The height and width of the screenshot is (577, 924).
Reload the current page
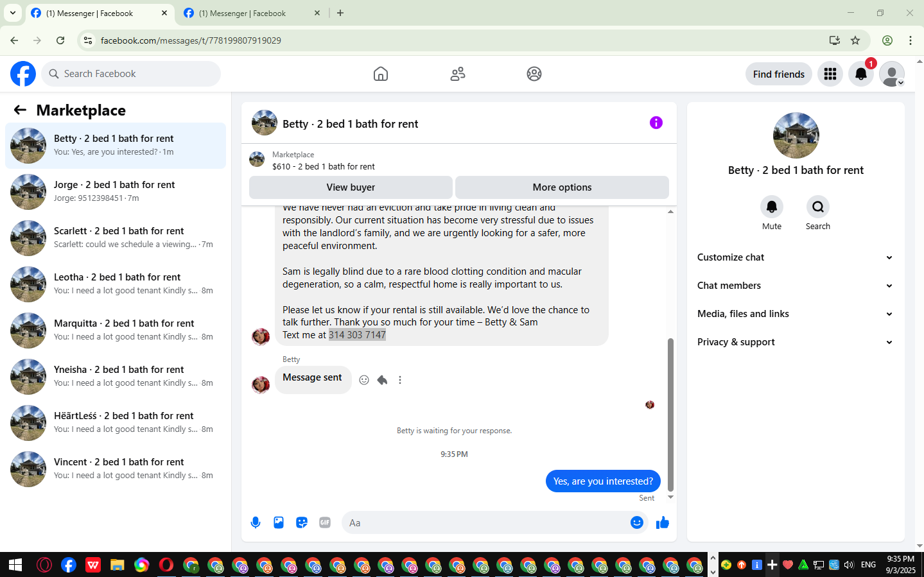pos(60,40)
